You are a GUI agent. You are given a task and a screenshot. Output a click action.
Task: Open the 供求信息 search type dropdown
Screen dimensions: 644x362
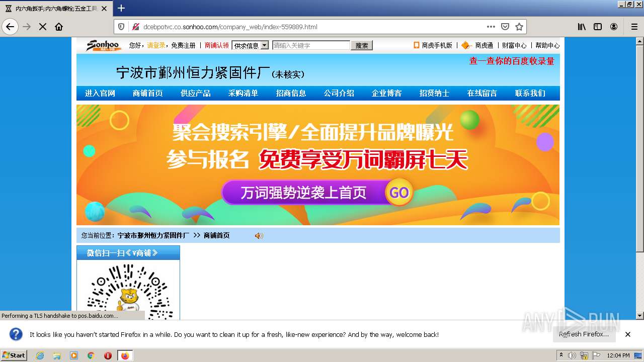(250, 45)
